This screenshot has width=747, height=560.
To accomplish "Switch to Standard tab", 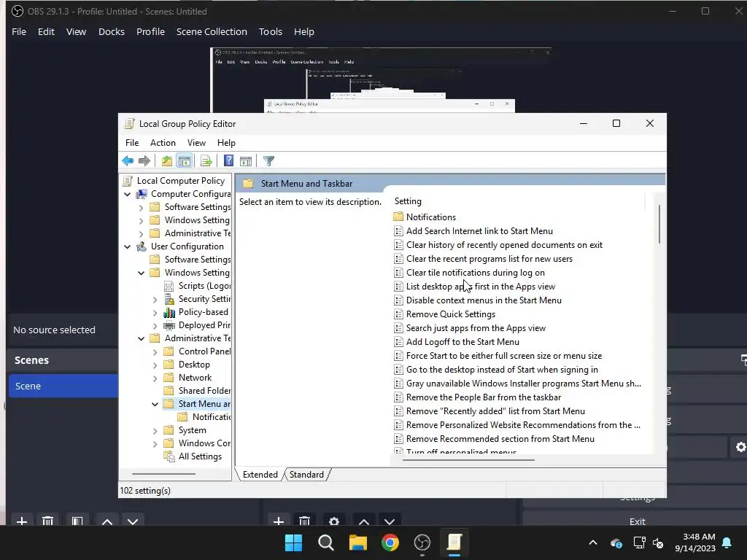I will tap(306, 475).
